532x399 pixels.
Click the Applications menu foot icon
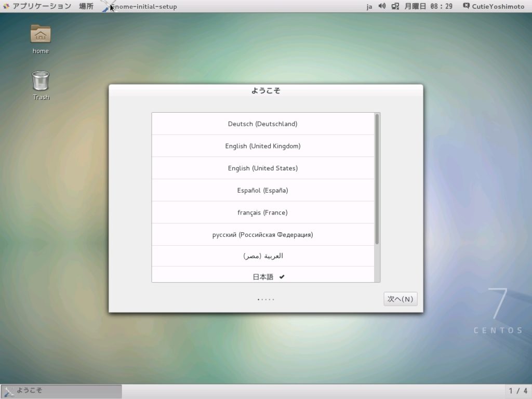click(6, 6)
